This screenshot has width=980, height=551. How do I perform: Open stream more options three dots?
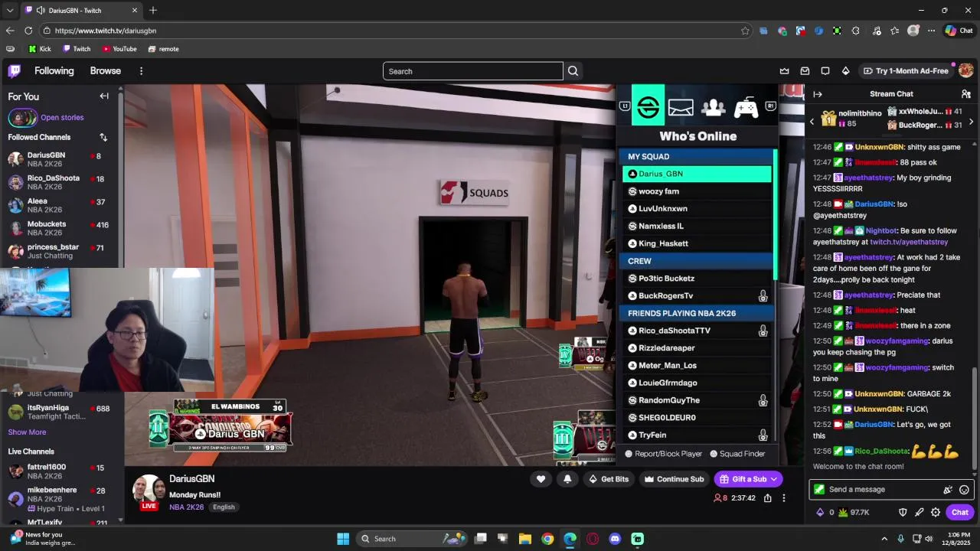(x=783, y=498)
